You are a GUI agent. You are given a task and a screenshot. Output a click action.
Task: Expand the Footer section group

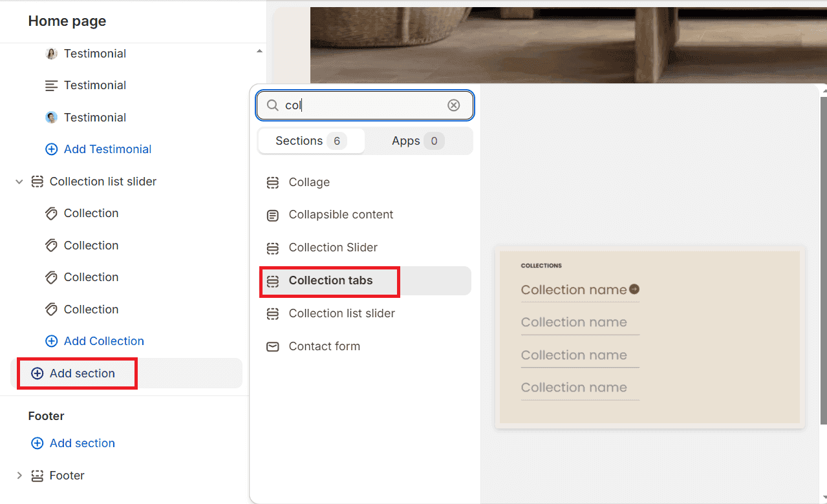click(19, 476)
